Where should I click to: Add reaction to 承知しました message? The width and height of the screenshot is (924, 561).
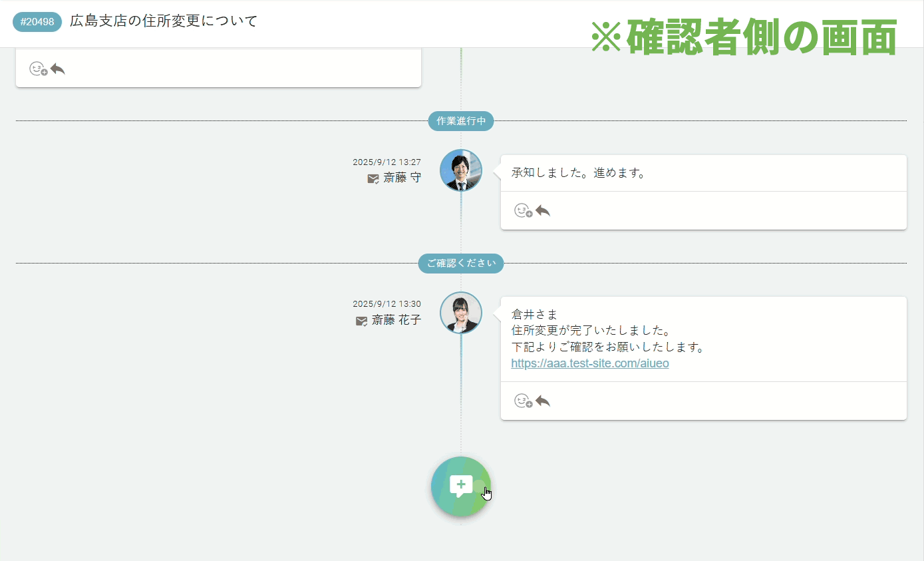coord(523,211)
